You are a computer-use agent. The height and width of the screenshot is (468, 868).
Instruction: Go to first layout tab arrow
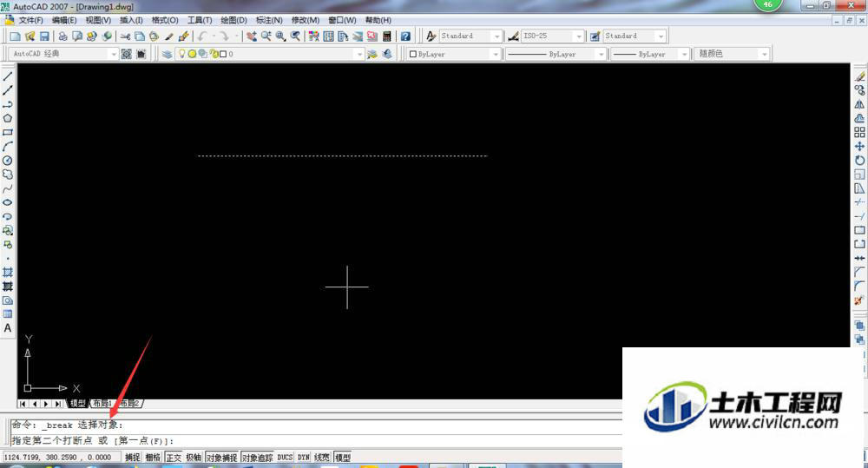(x=23, y=404)
